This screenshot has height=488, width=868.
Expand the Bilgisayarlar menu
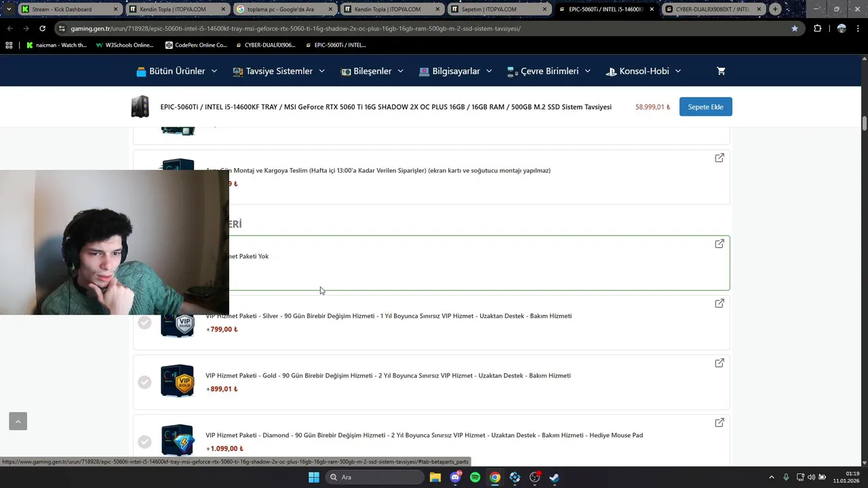click(456, 71)
